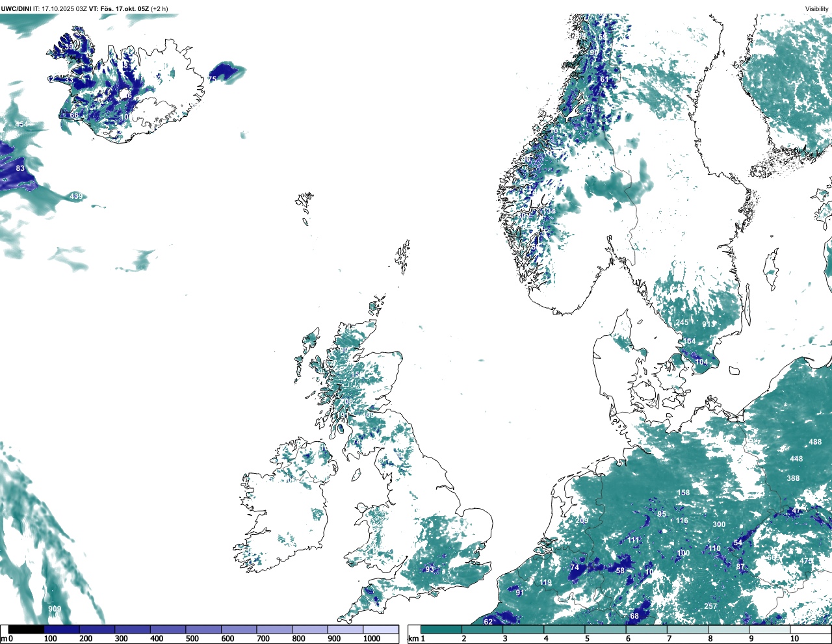Click the '245' value in southern Sweden
This screenshot has height=644, width=832.
click(682, 322)
